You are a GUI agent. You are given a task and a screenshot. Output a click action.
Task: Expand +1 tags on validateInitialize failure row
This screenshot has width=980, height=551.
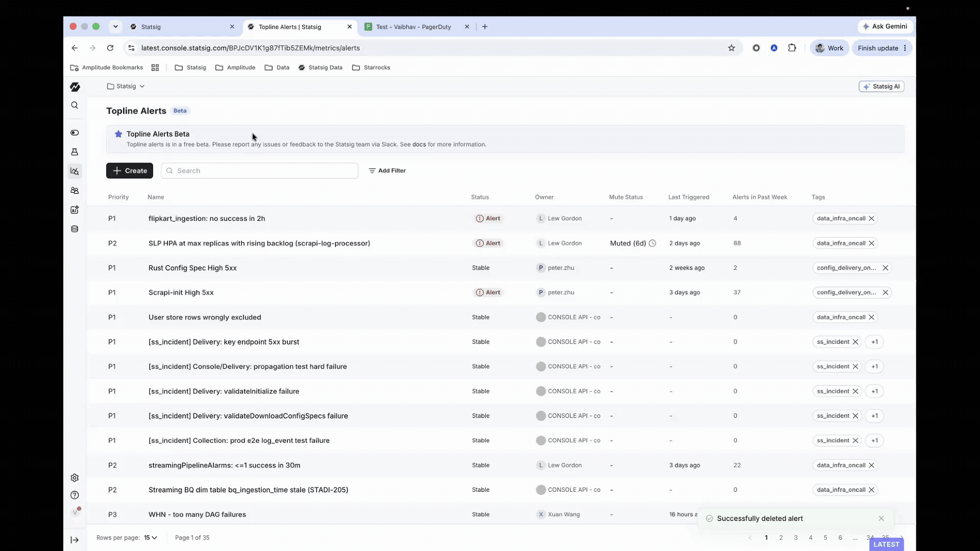875,391
